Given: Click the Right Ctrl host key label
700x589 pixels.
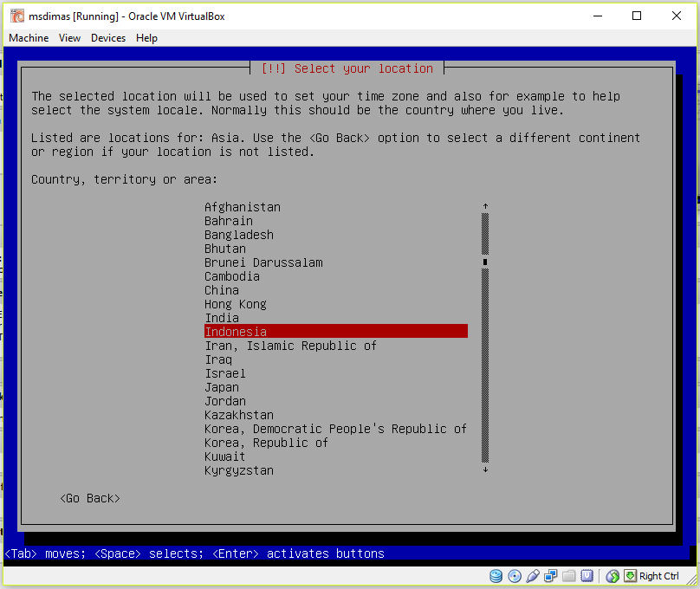Looking at the screenshot, I should 659,576.
